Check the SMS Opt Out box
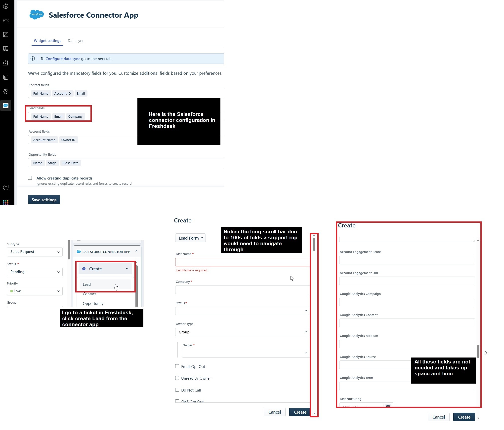Screen dimensions: 504x430 [177, 401]
